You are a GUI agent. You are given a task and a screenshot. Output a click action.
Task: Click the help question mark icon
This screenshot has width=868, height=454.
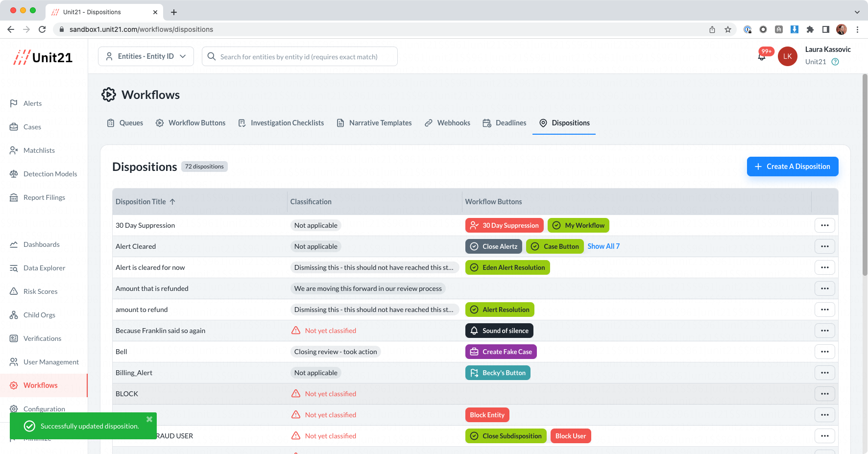(835, 62)
